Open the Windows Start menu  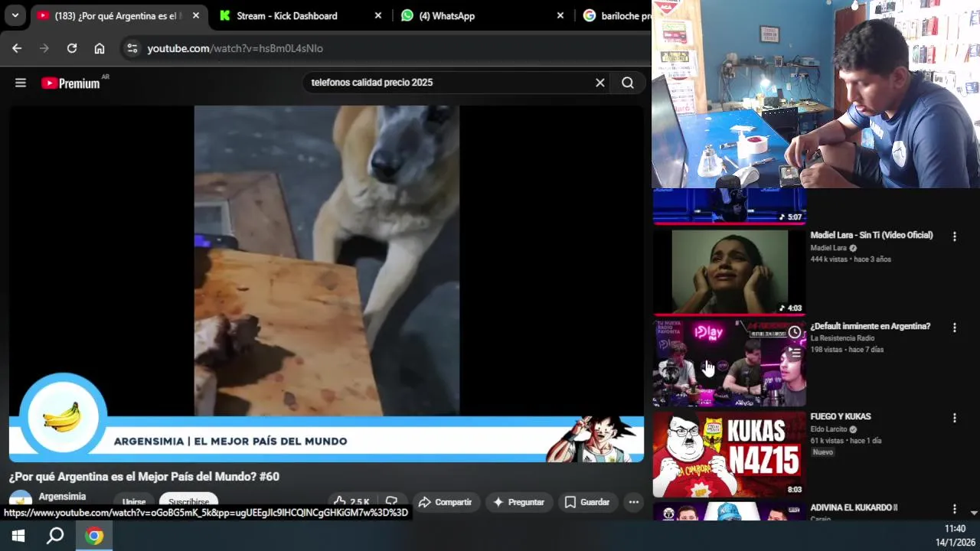18,536
